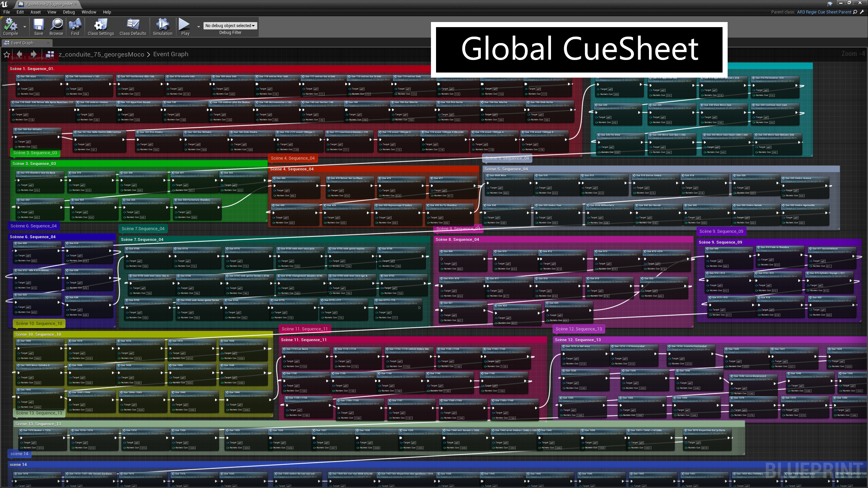Open the 'No debug object selected' dropdown
868x488 pixels.
[230, 26]
